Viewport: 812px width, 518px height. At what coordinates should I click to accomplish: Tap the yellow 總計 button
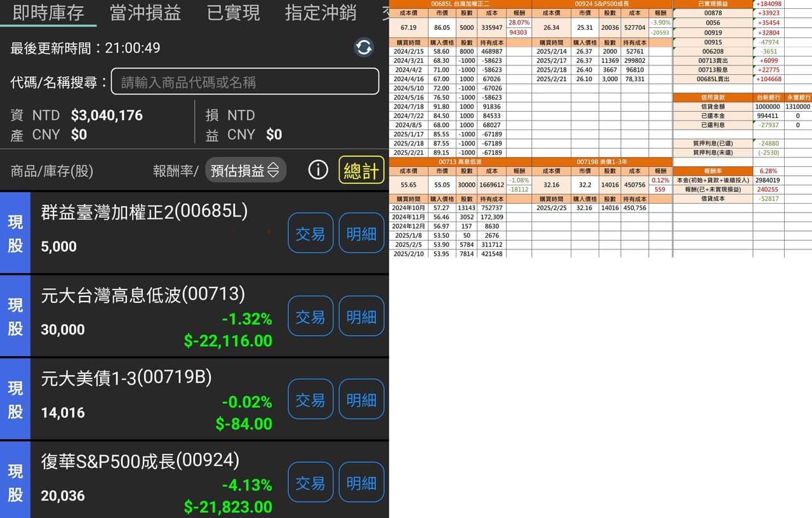(361, 170)
